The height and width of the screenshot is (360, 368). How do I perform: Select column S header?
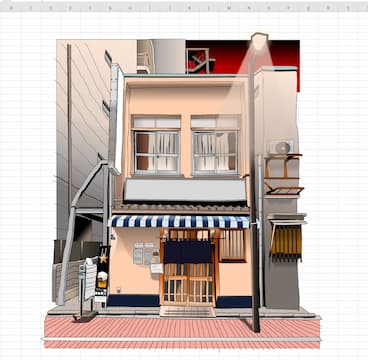pos(348,7)
